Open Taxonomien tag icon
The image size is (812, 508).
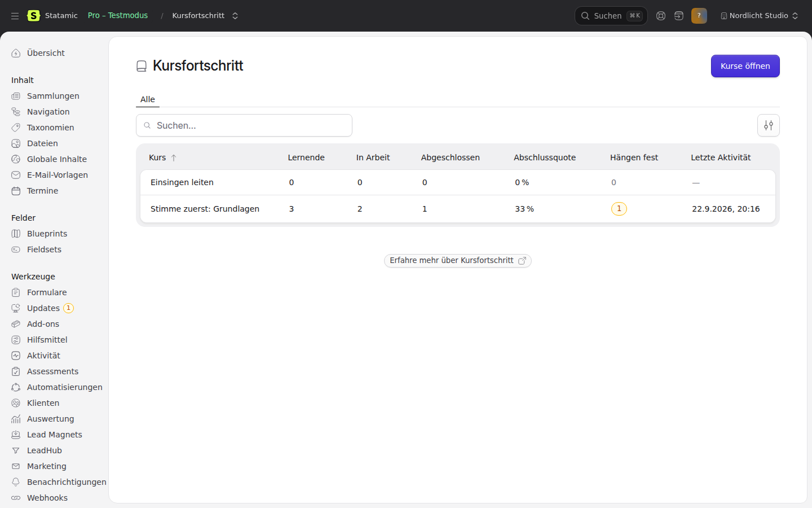(16, 128)
